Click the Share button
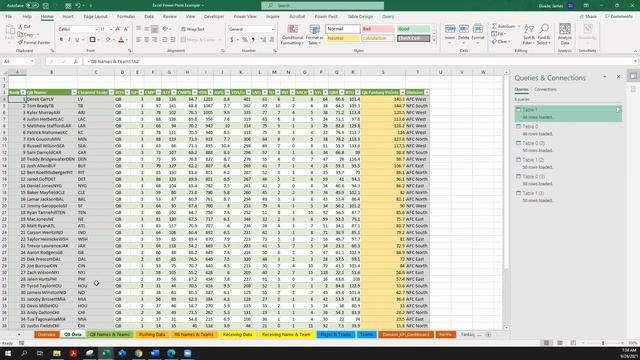The height and width of the screenshot is (360, 640). click(x=589, y=17)
